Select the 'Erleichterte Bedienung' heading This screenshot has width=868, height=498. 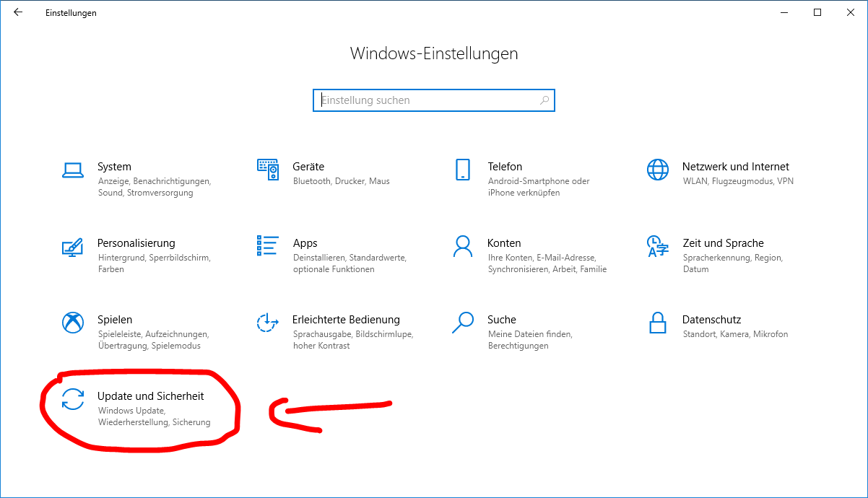pyautogui.click(x=346, y=320)
